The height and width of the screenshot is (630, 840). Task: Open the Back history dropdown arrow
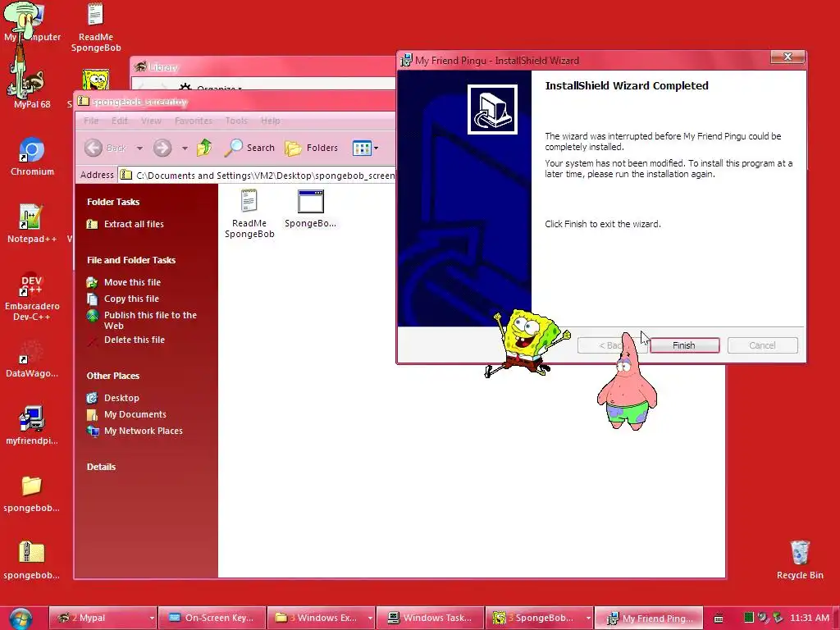click(x=139, y=148)
